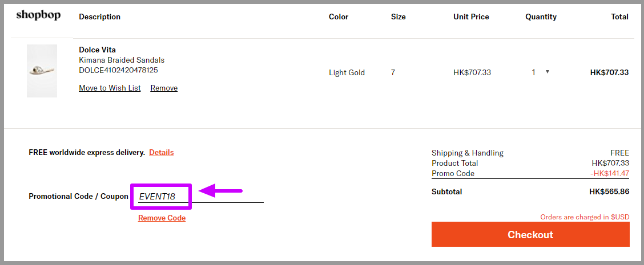Viewport: 644px width, 265px height.
Task: Click the shopbop logo
Action: pyautogui.click(x=38, y=16)
